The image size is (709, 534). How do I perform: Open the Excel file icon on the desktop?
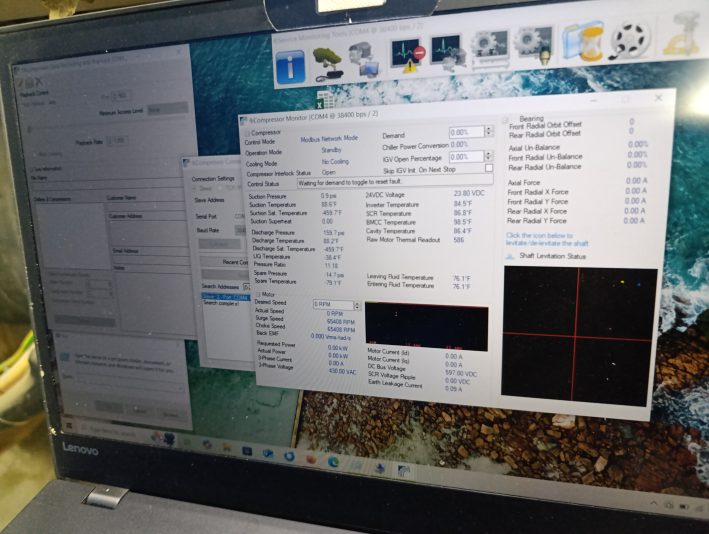click(324, 100)
